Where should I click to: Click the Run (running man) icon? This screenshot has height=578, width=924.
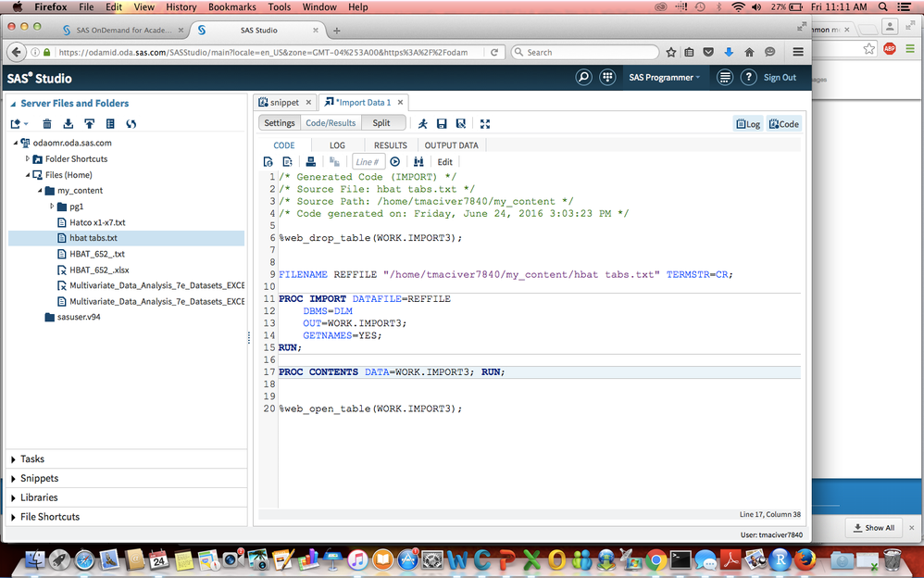(x=423, y=123)
